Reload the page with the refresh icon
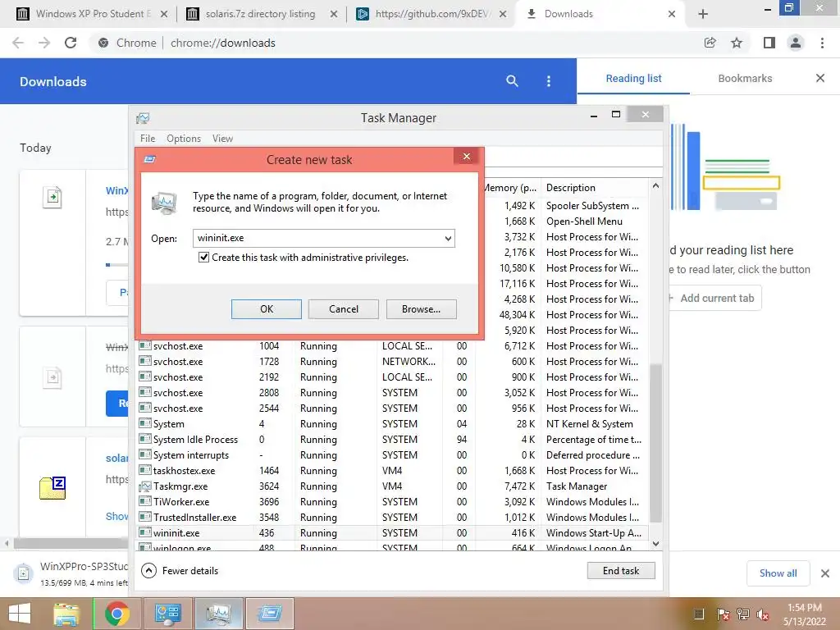The image size is (840, 630). pyautogui.click(x=71, y=43)
